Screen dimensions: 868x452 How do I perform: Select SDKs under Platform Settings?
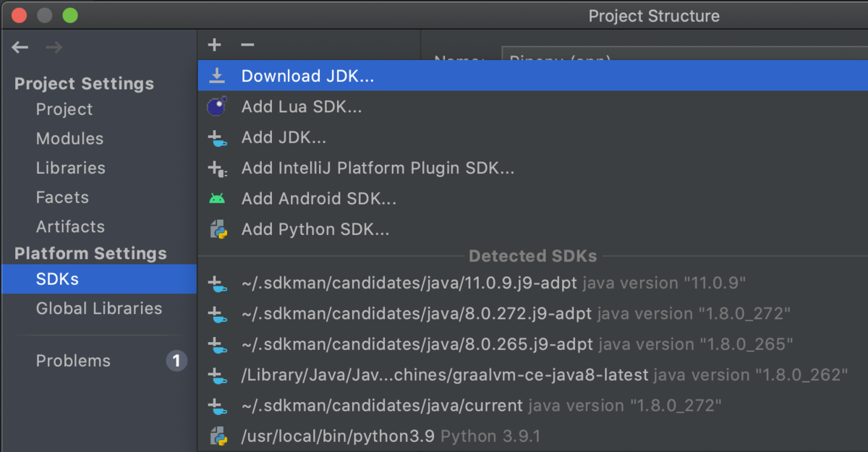99,279
